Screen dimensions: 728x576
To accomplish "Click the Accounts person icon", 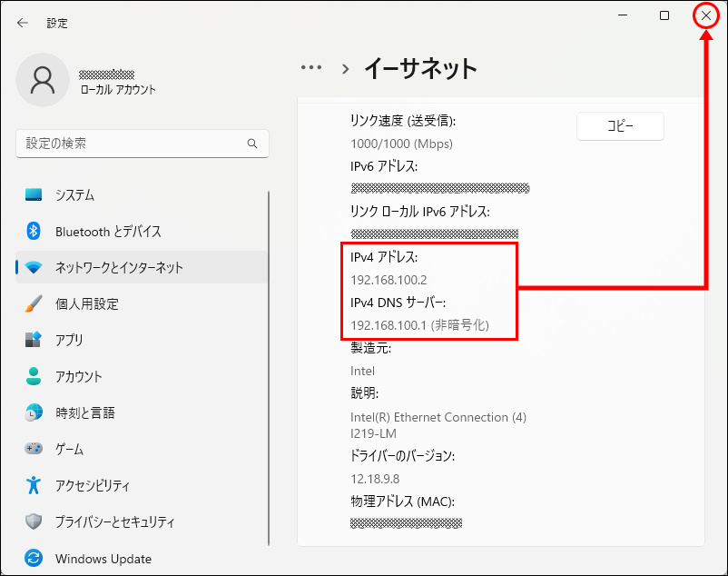I will 34,376.
